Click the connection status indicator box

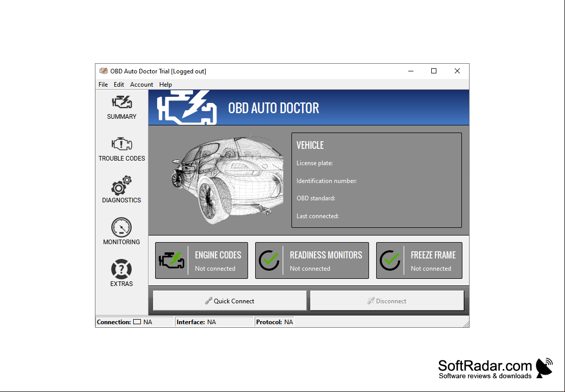click(x=137, y=322)
